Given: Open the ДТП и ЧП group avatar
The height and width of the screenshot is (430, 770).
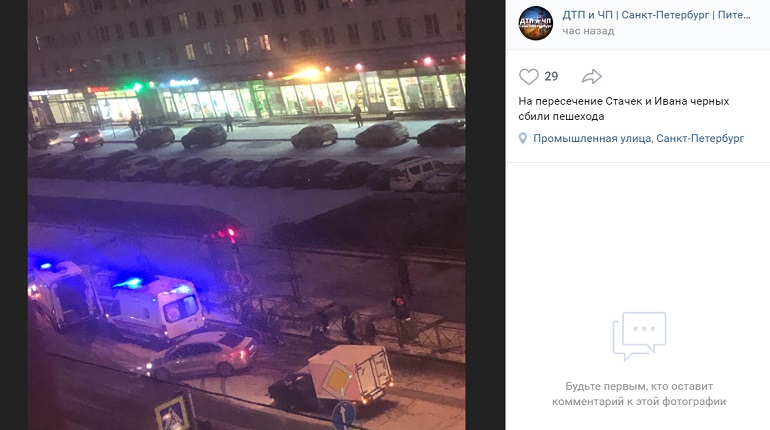Looking at the screenshot, I should pos(536,23).
